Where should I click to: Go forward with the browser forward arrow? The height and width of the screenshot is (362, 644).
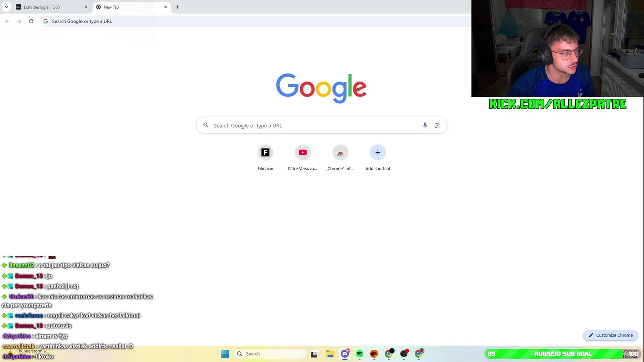coord(19,21)
